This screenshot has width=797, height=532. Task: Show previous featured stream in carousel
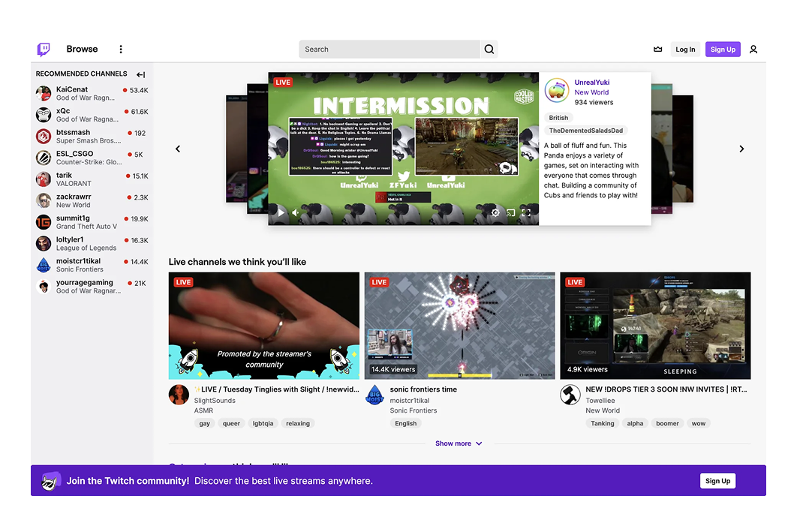178,149
